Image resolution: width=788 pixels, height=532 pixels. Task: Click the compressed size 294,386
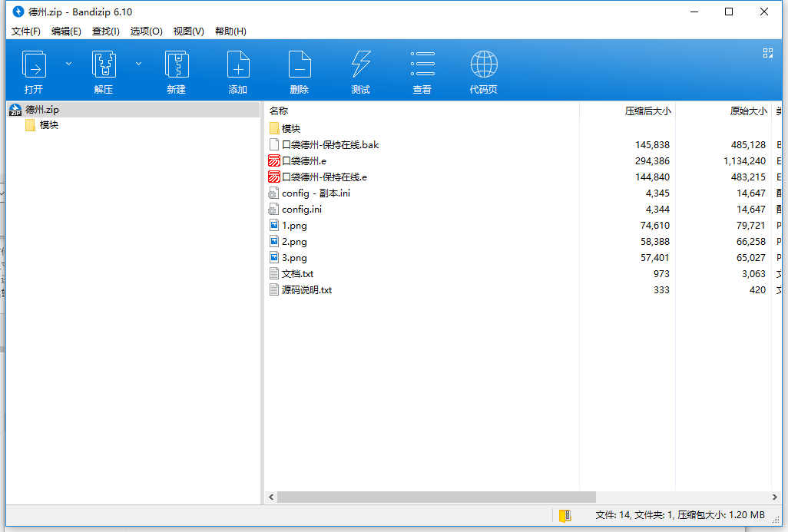click(x=652, y=160)
